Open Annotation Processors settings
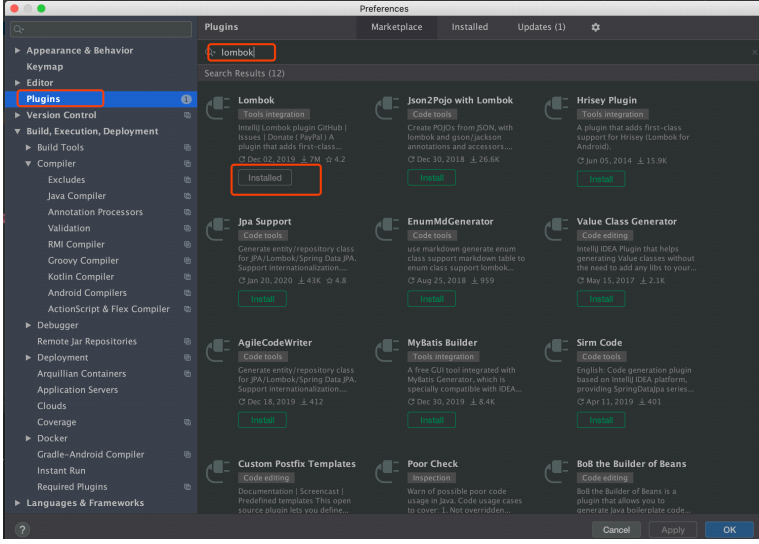The image size is (759, 544). point(95,212)
